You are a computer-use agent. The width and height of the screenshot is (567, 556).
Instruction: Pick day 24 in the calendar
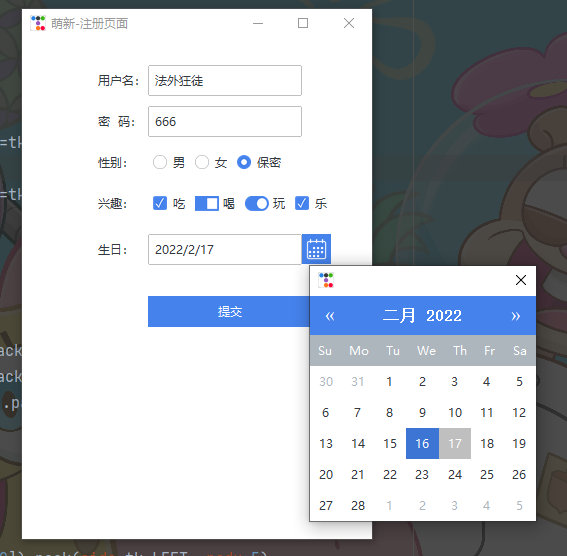click(x=455, y=474)
